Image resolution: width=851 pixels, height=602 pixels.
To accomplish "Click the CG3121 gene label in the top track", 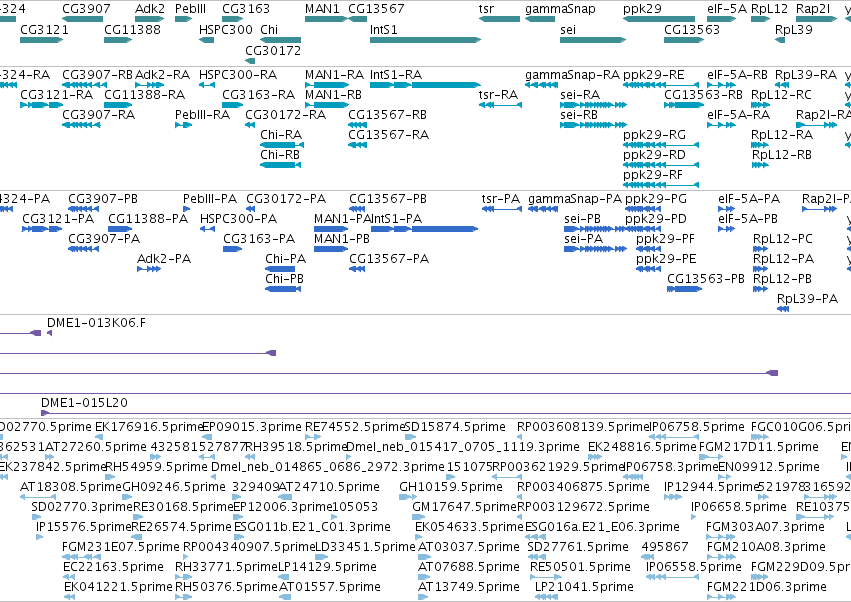I will click(x=45, y=29).
